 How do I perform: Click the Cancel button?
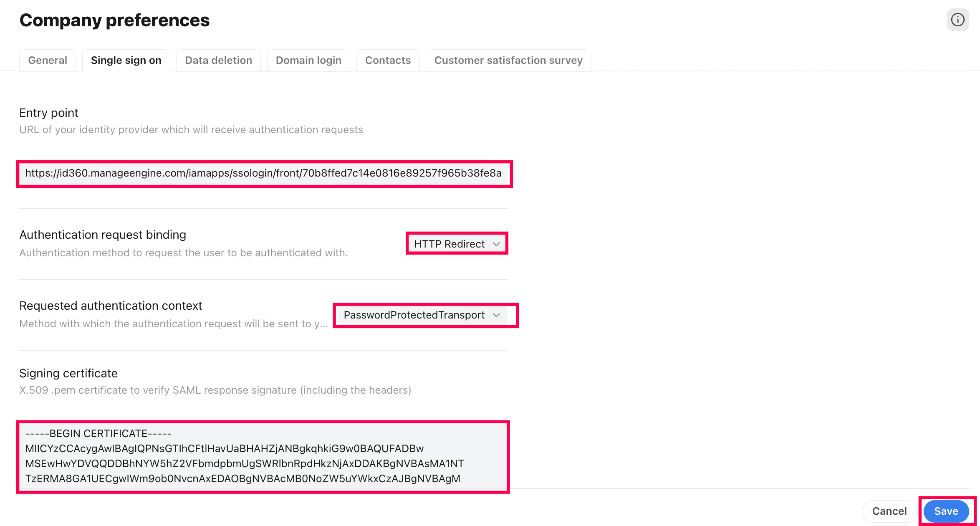coord(889,511)
